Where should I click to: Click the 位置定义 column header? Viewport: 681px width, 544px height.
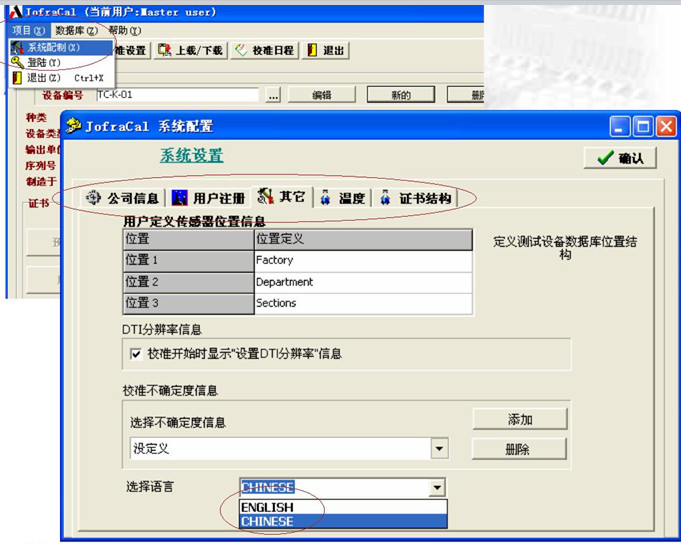coord(363,239)
